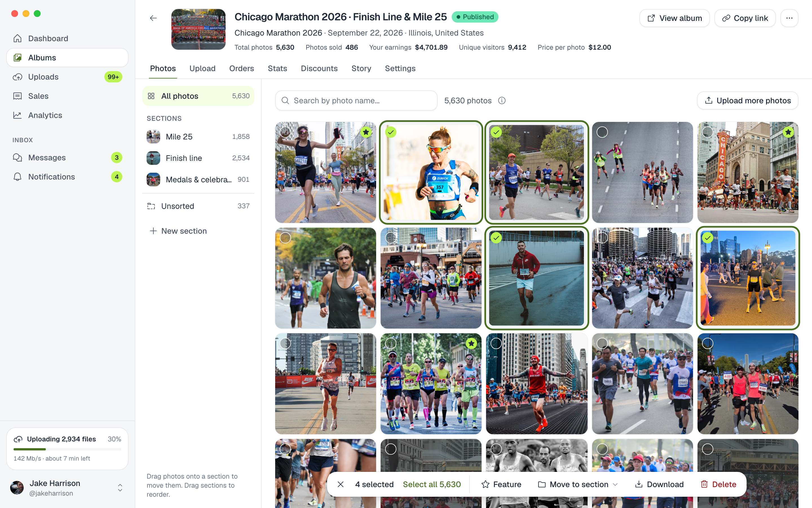Open the more options ellipsis menu
812x508 pixels.
pos(789,18)
